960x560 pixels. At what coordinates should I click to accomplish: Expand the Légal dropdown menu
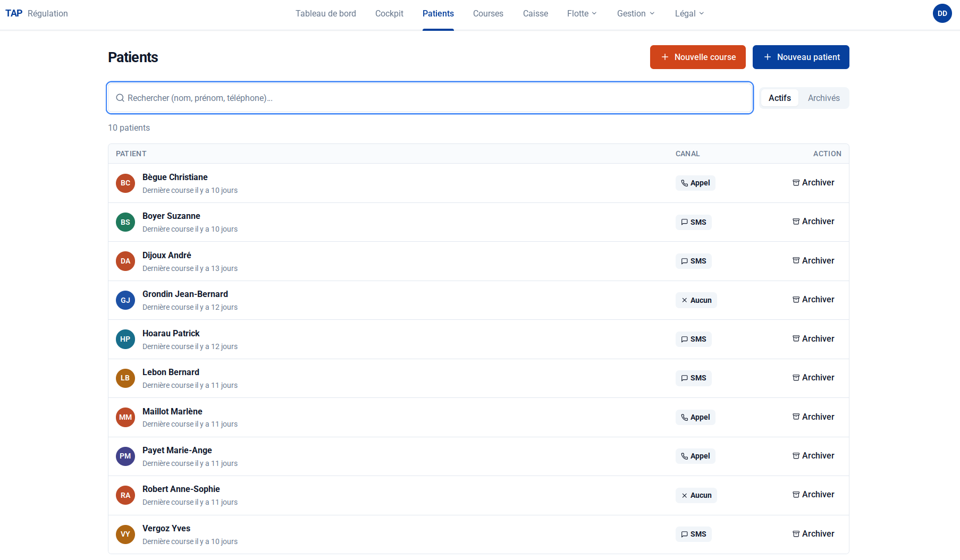click(x=689, y=13)
